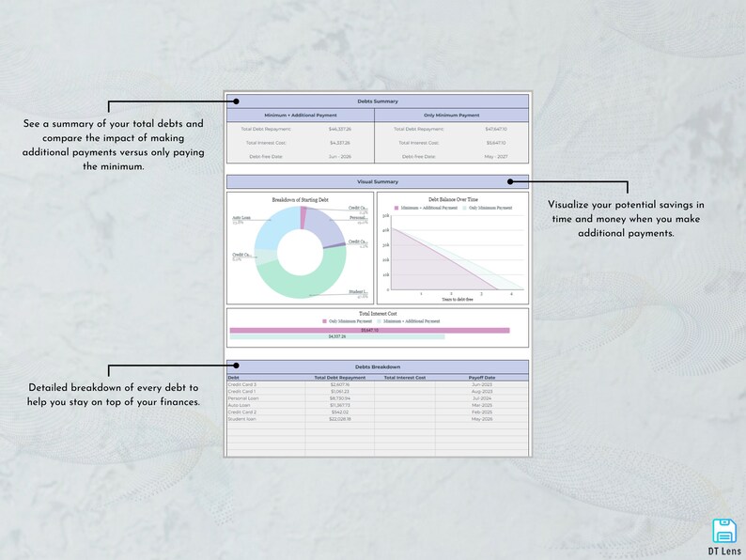Select the Credit Card 2 row name cell
The width and height of the screenshot is (746, 560).
coord(266,412)
